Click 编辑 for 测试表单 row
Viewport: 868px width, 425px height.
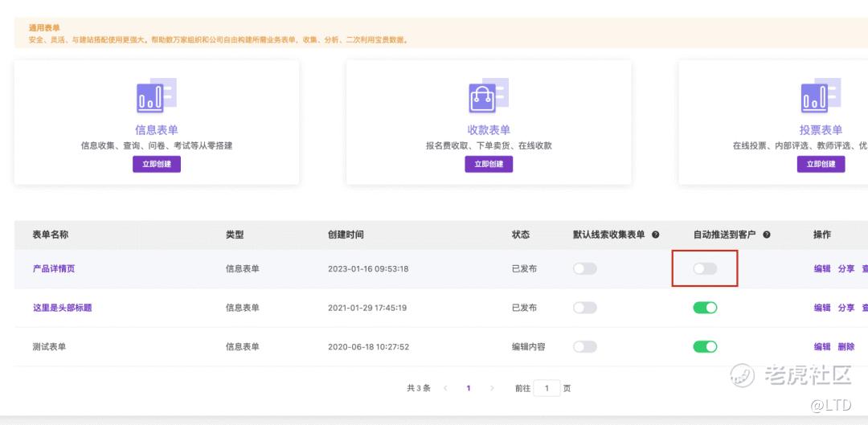pos(822,347)
